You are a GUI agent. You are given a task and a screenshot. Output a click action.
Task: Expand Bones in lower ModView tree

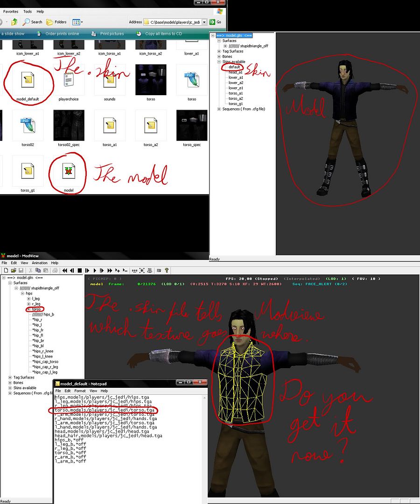pyautogui.click(x=10, y=383)
